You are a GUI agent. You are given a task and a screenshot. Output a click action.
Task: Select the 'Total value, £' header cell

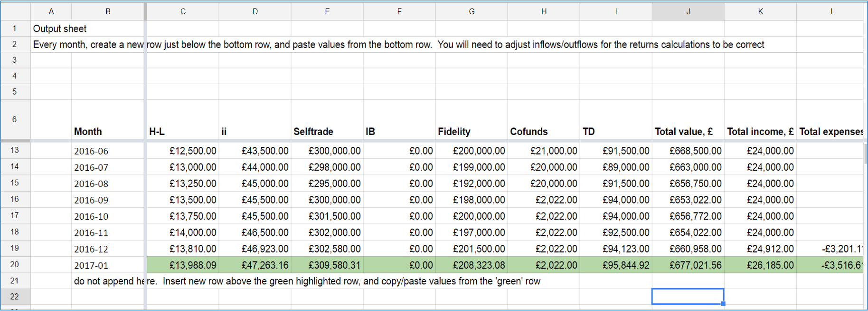point(684,132)
